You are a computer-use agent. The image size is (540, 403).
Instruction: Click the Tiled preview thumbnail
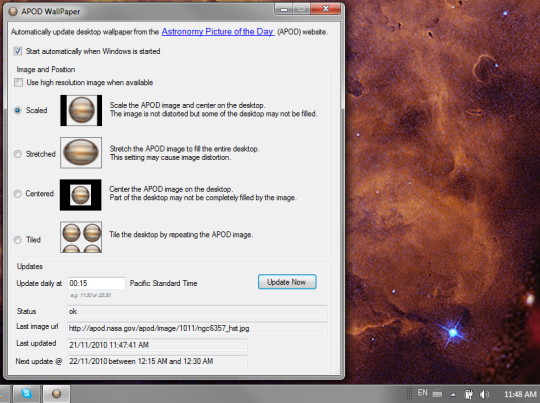pyautogui.click(x=81, y=237)
